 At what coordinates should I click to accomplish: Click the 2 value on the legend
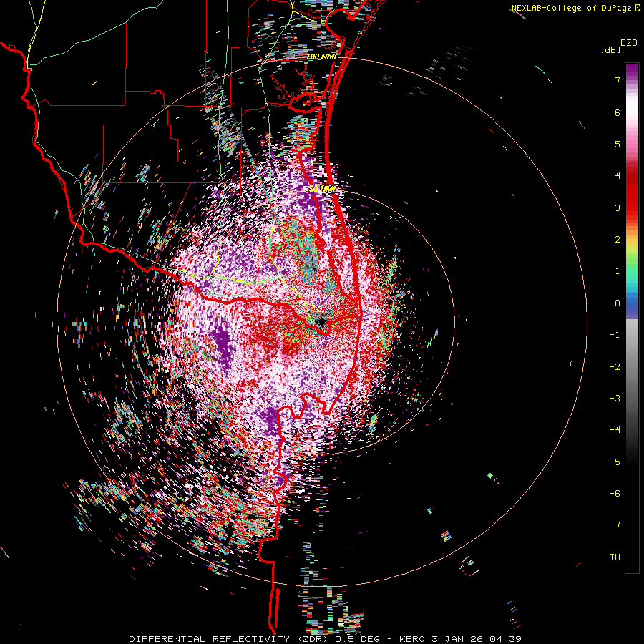[x=618, y=240]
